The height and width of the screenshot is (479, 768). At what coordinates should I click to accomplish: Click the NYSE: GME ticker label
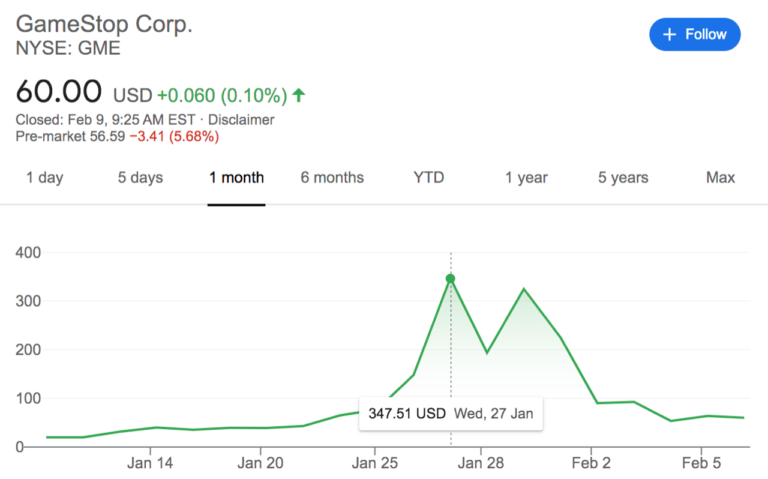pos(62,48)
